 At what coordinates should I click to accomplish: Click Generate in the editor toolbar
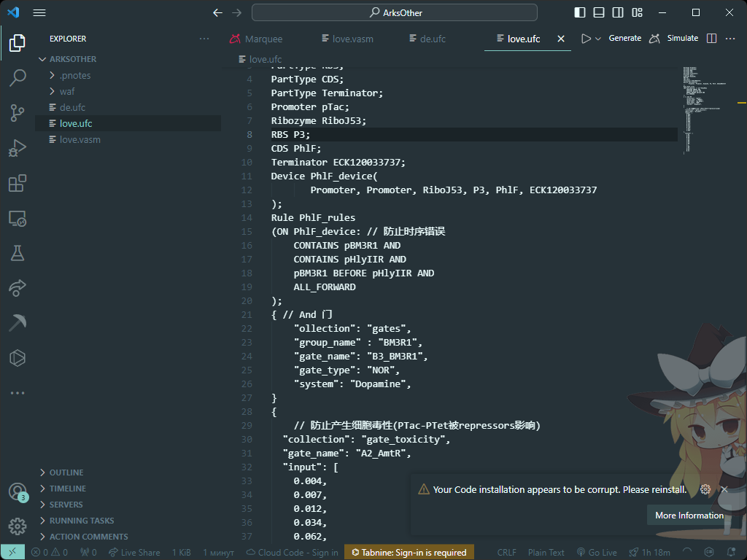click(x=624, y=38)
